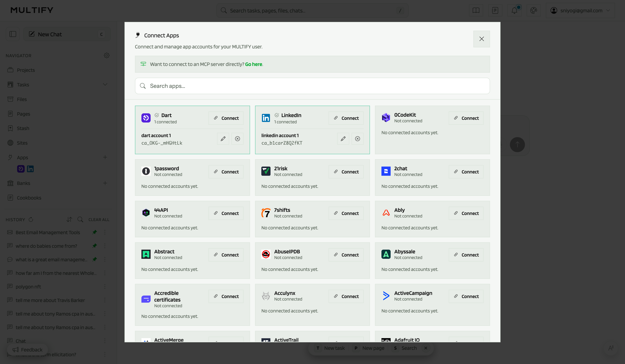Edit the dart account 1 entry
The width and height of the screenshot is (625, 364).
point(223,139)
